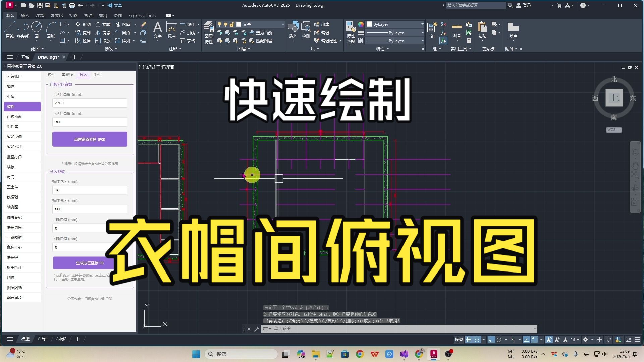
Task: Switch to the 布局1 layout tab
Action: [x=43, y=339]
